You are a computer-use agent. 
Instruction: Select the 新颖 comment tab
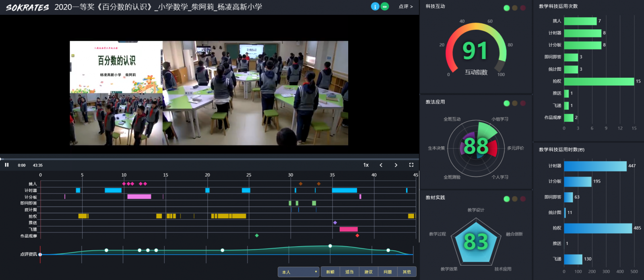point(330,272)
